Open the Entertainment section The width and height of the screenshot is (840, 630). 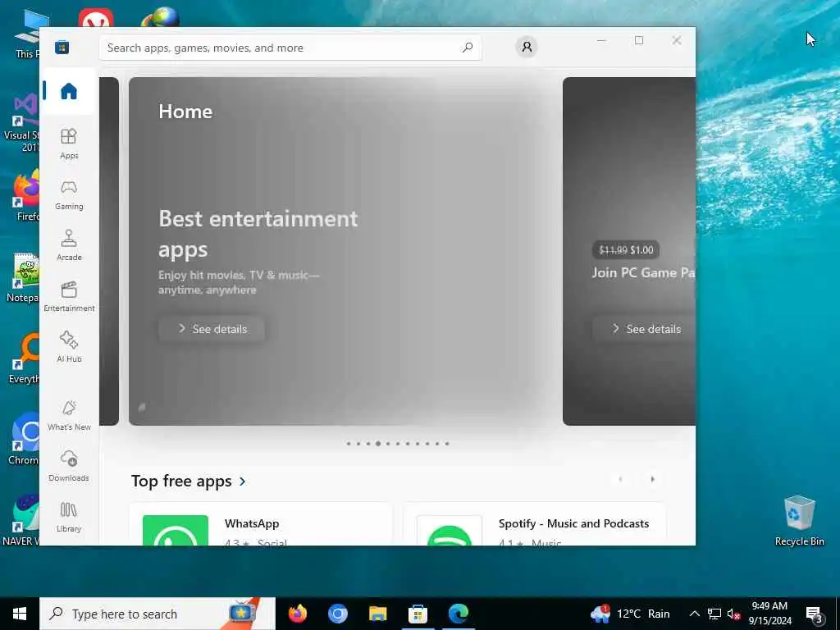click(69, 296)
